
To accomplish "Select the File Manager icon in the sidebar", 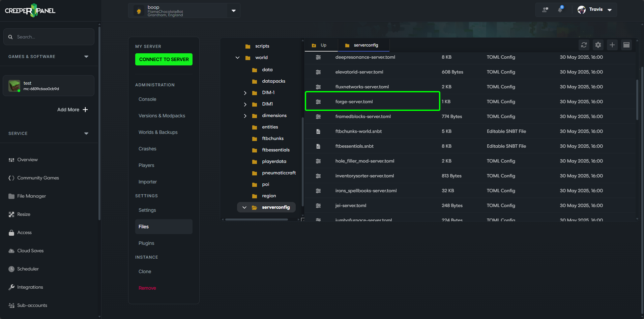I will [x=11, y=196].
